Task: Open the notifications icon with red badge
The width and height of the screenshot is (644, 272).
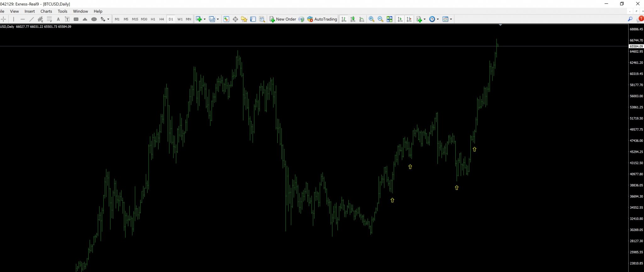Action: [640, 19]
